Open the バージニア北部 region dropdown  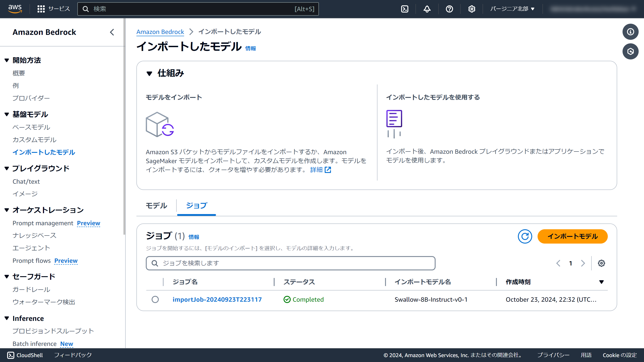tap(512, 9)
